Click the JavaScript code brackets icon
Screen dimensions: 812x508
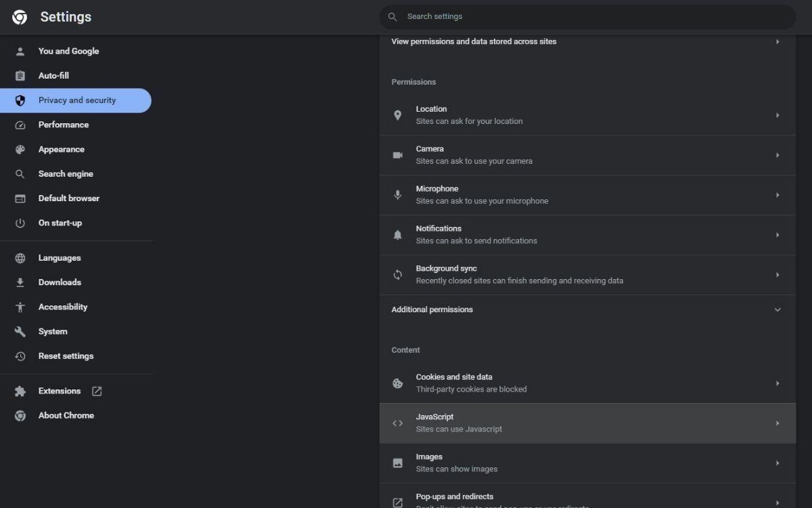click(398, 423)
